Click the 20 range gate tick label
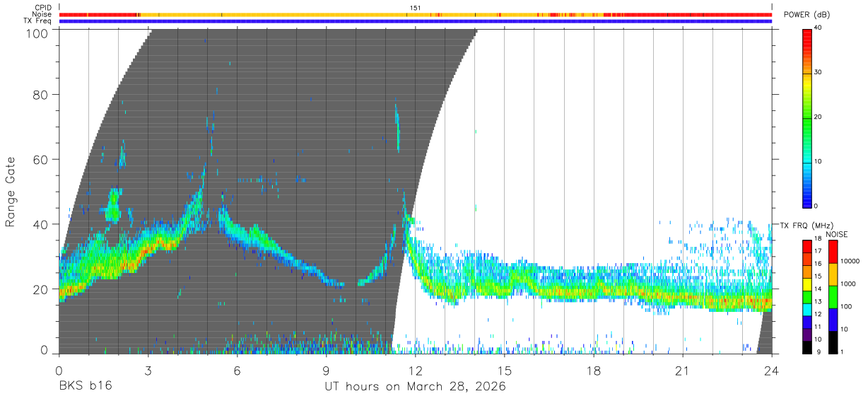The height and width of the screenshot is (401, 868). click(x=41, y=289)
